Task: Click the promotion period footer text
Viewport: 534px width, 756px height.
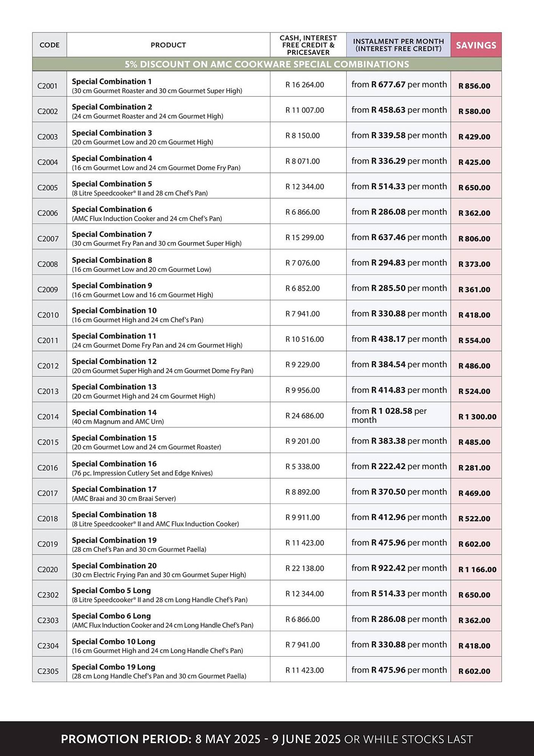Action: coord(267,739)
